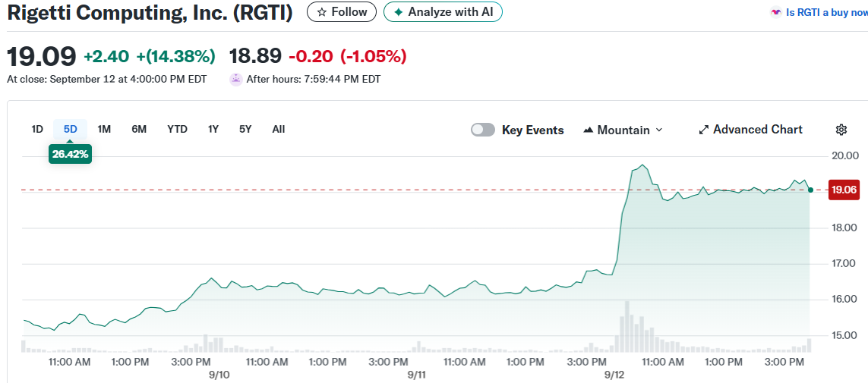The image size is (868, 383).
Task: Open the Is RGTI a buy now link
Action: pyautogui.click(x=826, y=12)
